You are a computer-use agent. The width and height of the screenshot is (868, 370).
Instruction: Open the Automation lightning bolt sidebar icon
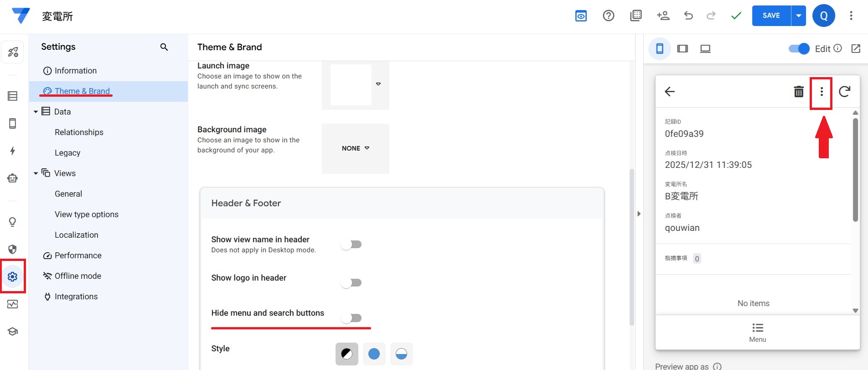coord(13,151)
